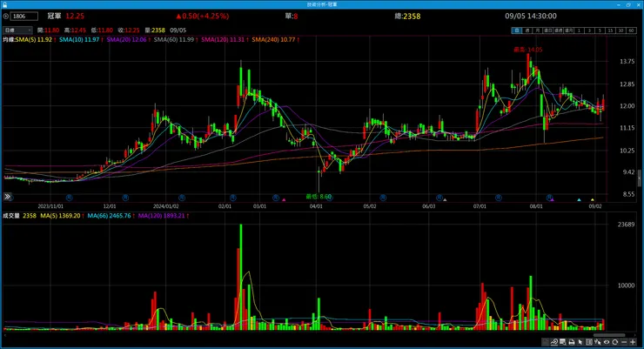Click the SMA(10) 11.97 indicator label
Screen dimensions: 644x349
tap(79, 39)
